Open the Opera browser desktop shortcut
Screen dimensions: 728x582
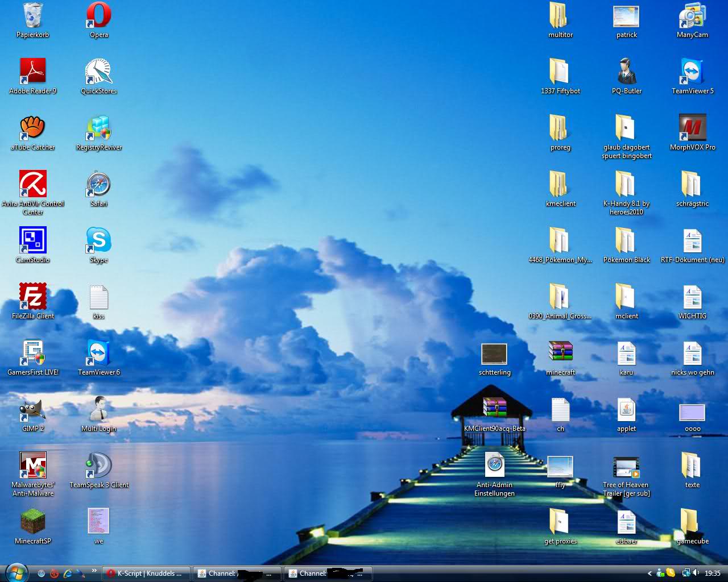[x=98, y=16]
